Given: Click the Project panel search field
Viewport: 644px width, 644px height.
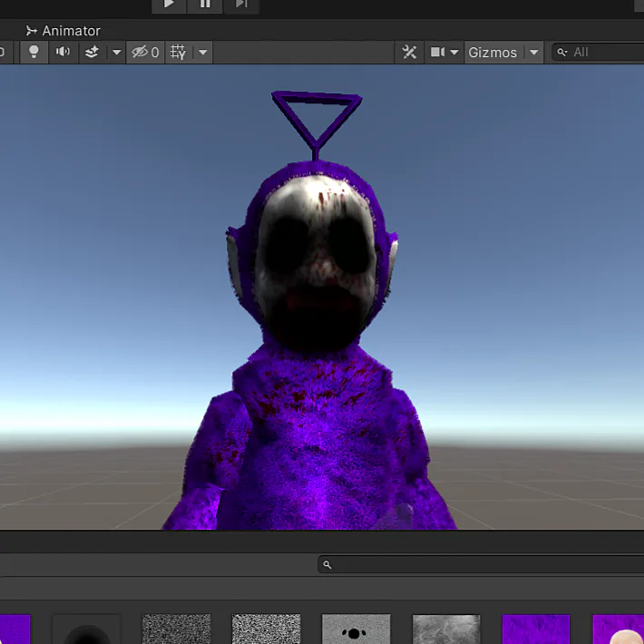Looking at the screenshot, I should tap(481, 564).
